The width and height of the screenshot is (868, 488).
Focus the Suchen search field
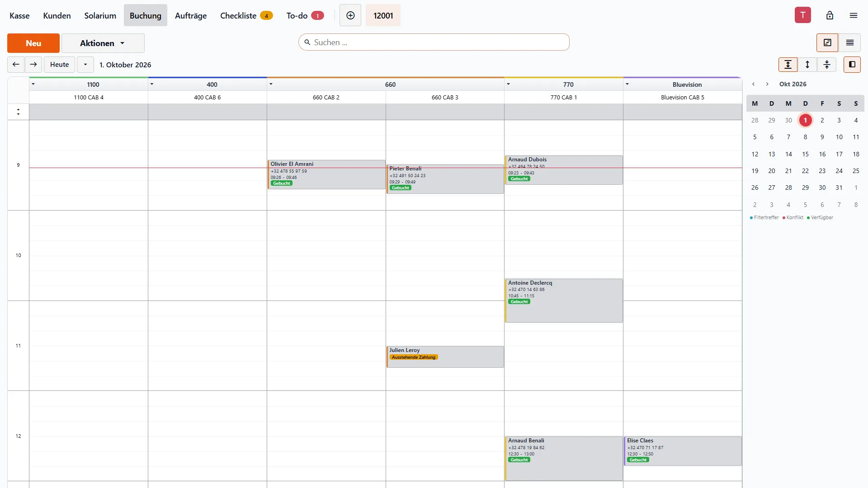point(434,42)
